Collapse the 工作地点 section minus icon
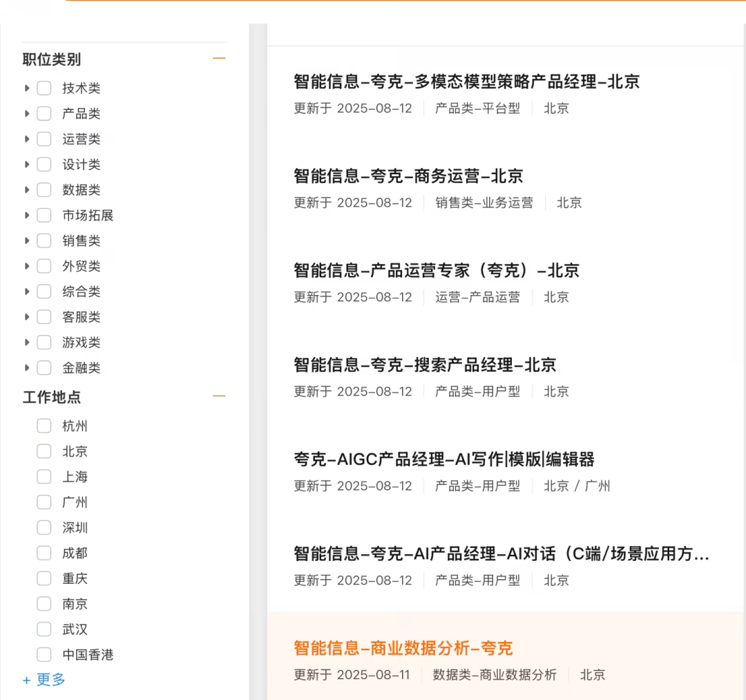The image size is (746, 700). tap(219, 396)
